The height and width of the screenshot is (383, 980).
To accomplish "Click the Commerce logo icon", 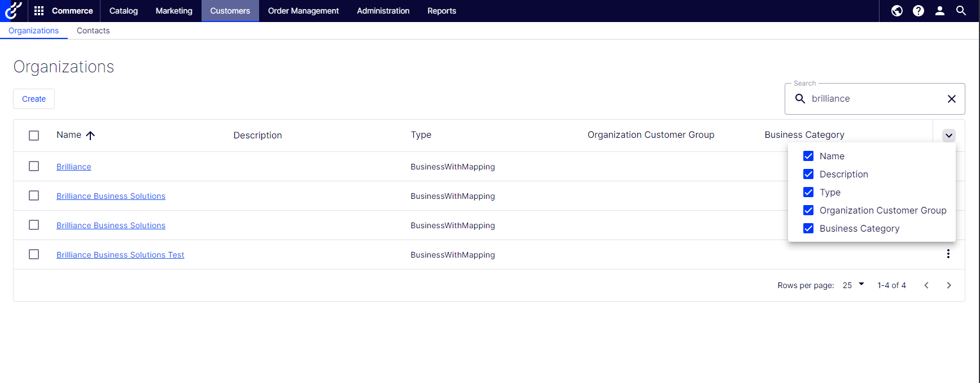I will (x=13, y=11).
